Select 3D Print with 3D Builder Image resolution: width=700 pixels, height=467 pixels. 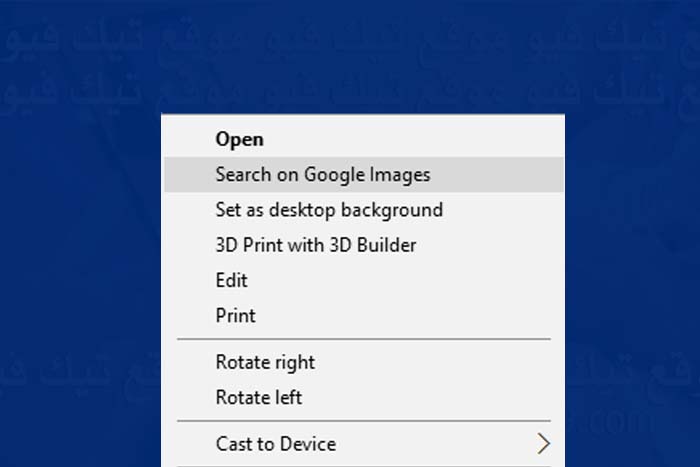pos(364,245)
